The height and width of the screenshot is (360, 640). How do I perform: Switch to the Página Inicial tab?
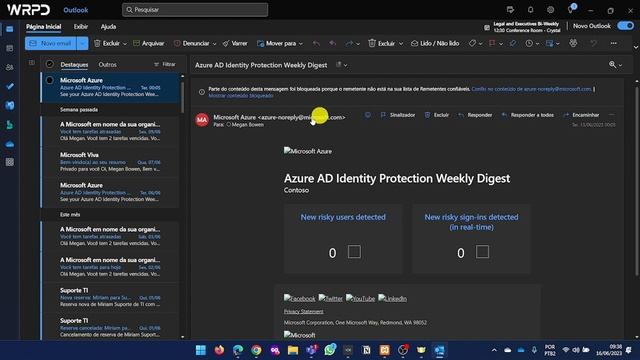click(x=43, y=27)
